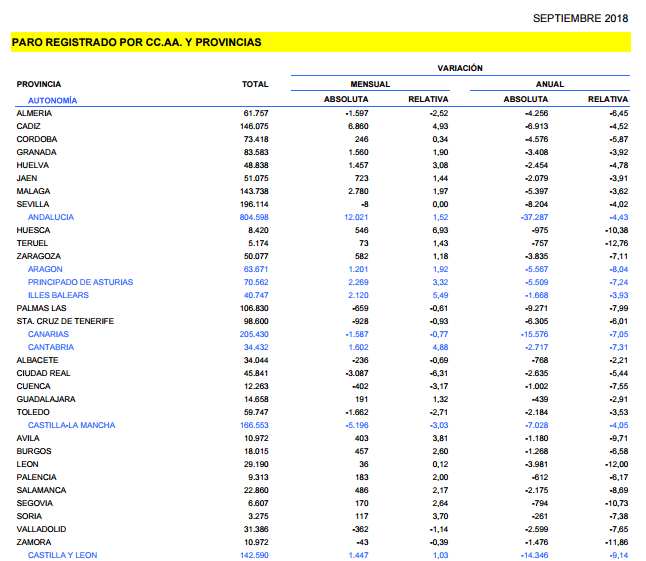Select BURGOS total 18.015
Image resolution: width=646 pixels, height=561 pixels.
pyautogui.click(x=256, y=451)
